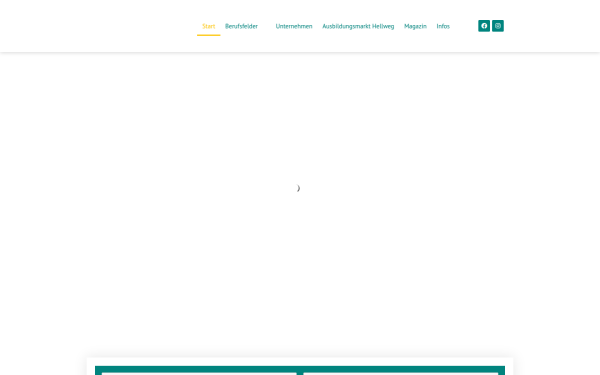Viewport: 600px width, 375px height.
Task: Open the Unternehmen menu item
Action: (294, 26)
